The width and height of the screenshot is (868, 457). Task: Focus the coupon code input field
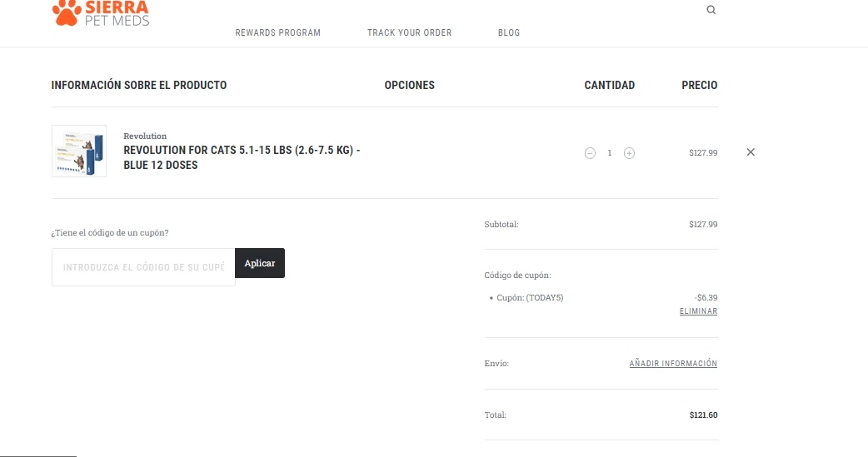click(x=143, y=267)
